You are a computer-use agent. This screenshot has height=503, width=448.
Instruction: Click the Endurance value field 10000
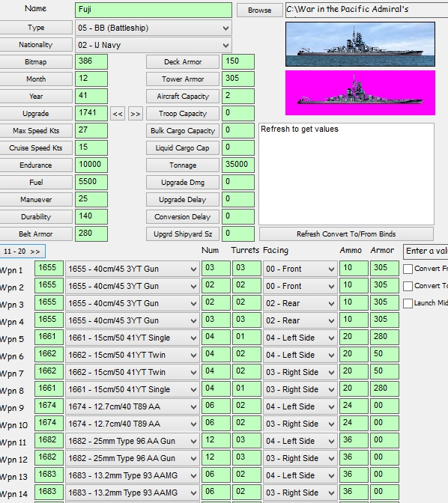pyautogui.click(x=91, y=165)
